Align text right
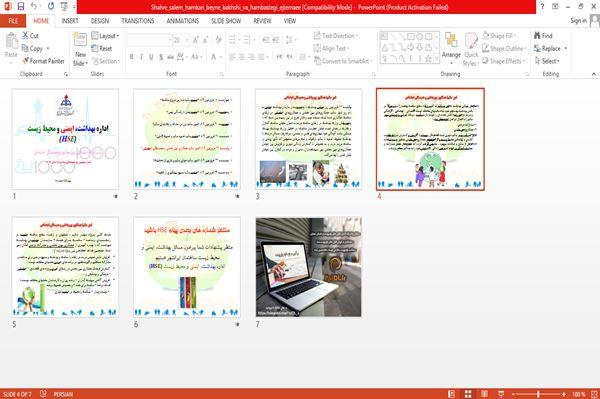 pos(251,57)
